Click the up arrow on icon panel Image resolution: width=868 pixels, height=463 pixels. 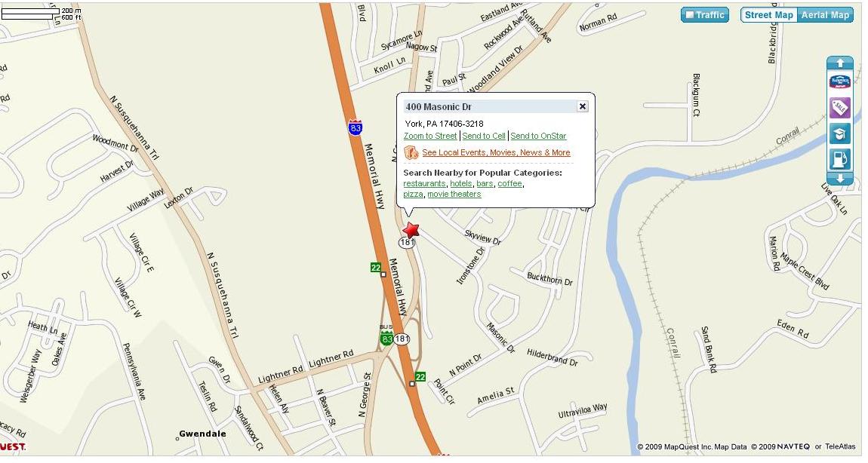click(840, 63)
